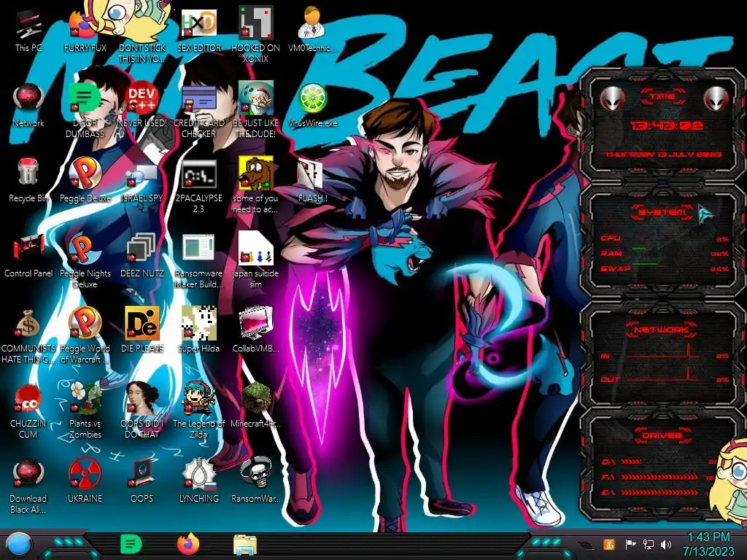Viewport: 747px width, 560px height.
Task: Click the E:\ drive entry in widget
Action: 650,492
